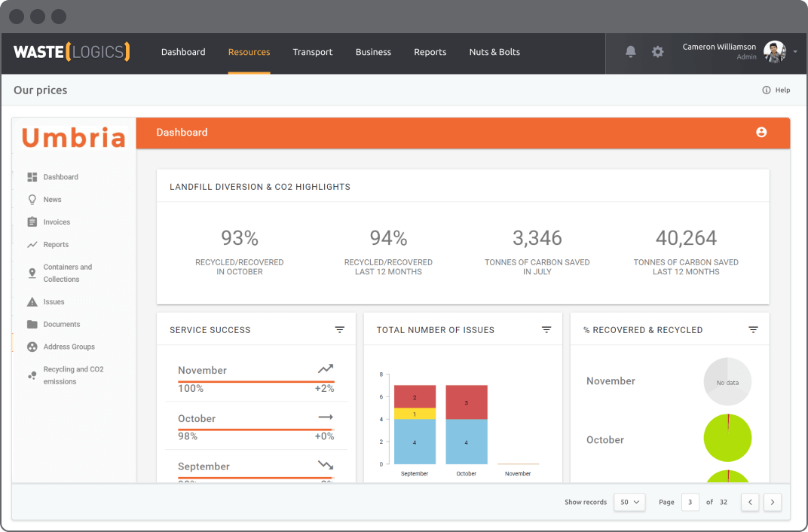Click the Issues warning icon in sidebar
This screenshot has height=532, width=808.
coord(32,302)
